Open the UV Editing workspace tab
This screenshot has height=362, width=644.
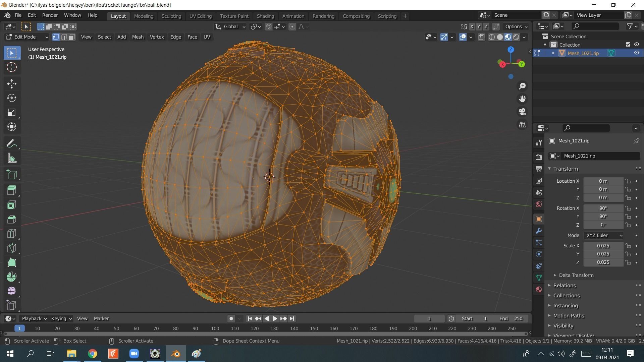[x=200, y=16]
